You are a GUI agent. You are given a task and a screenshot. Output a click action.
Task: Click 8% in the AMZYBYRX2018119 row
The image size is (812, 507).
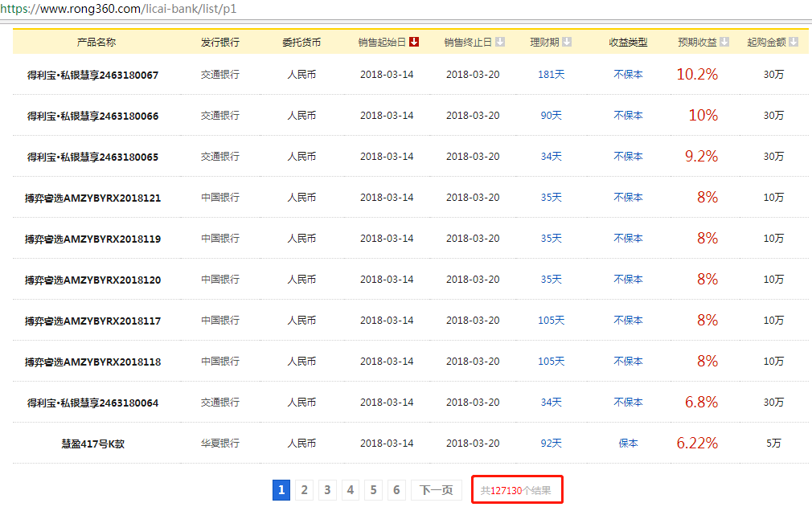tap(707, 238)
